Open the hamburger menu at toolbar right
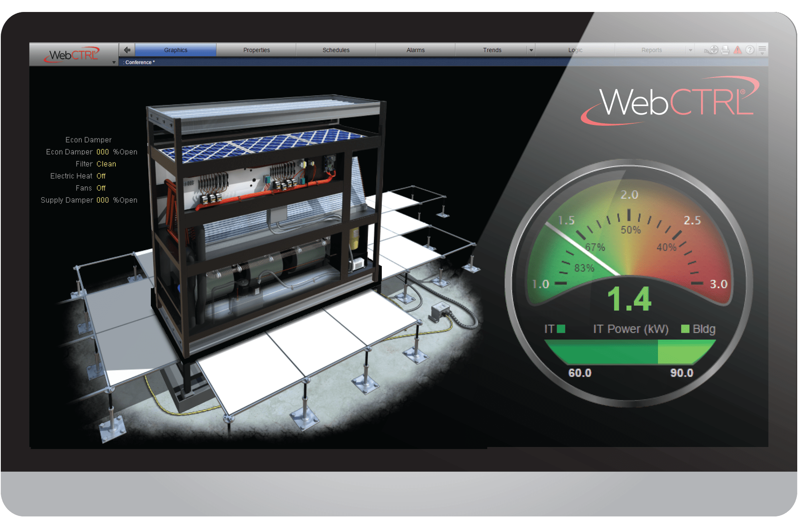The height and width of the screenshot is (532, 798). tap(762, 49)
